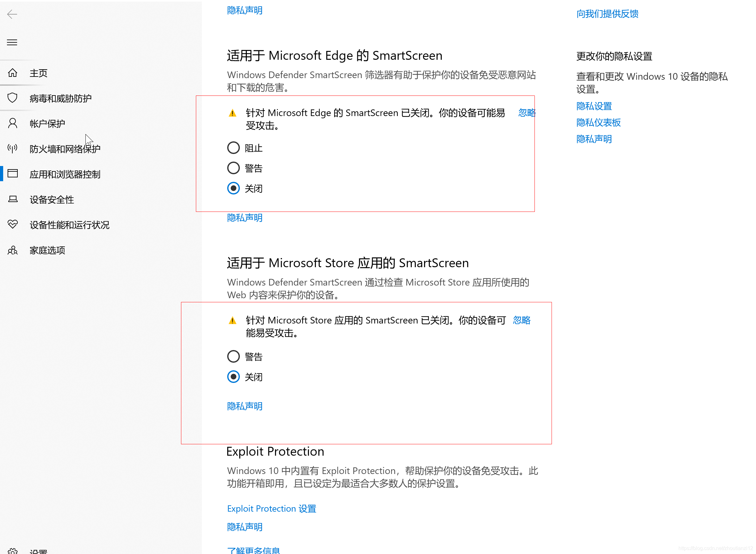The height and width of the screenshot is (554, 756).
Task: Click the warning icon in Edge SmartScreen alert
Action: click(232, 113)
